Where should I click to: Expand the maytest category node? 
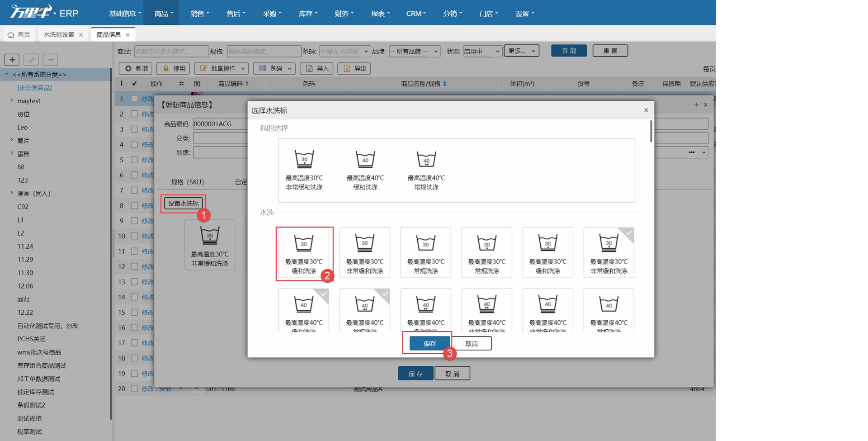11,100
